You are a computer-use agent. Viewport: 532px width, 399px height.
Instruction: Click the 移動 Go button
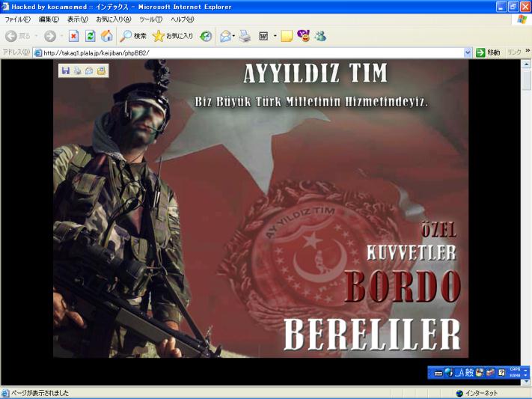tap(488, 52)
